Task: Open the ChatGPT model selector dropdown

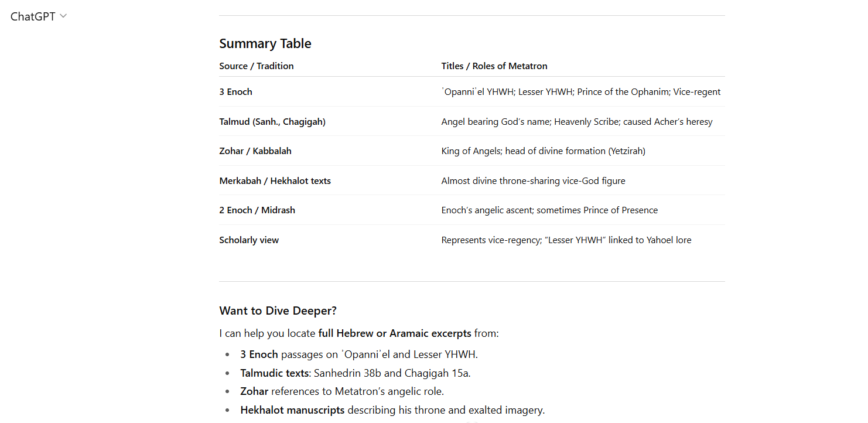Action: tap(38, 16)
